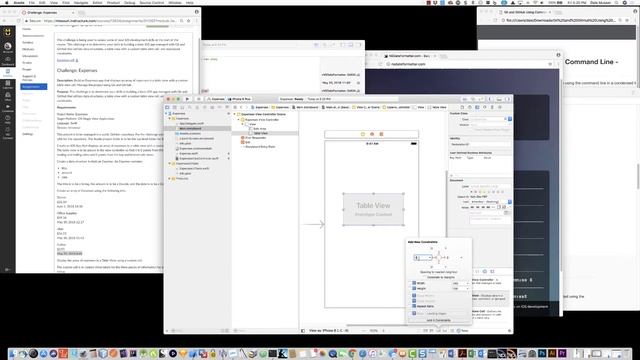Open the Navigate menu in menu bar

(x=81, y=2)
